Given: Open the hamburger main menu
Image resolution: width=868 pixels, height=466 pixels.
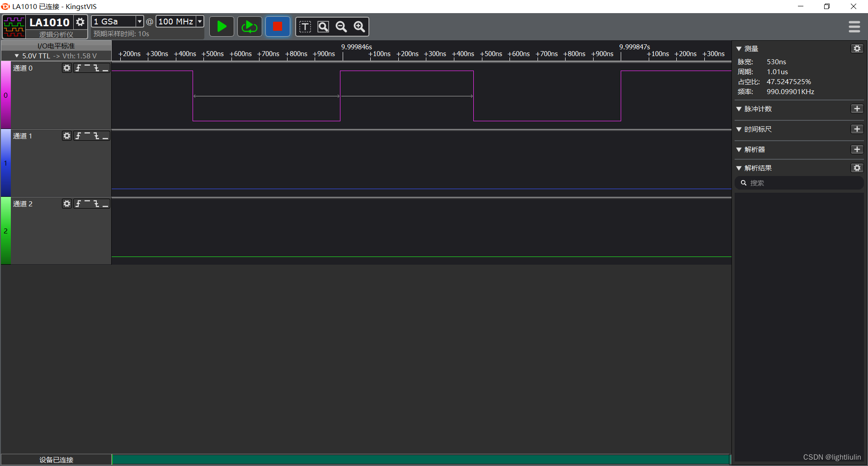Looking at the screenshot, I should point(854,27).
